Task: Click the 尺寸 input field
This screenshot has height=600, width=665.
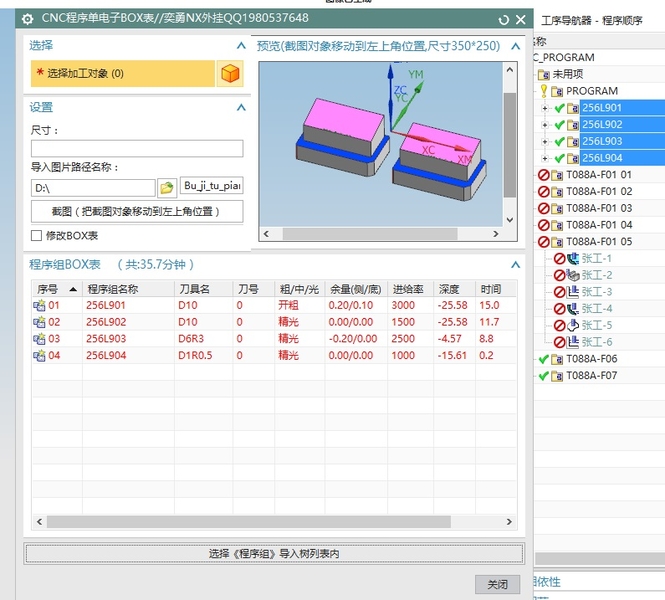Action: pos(137,149)
